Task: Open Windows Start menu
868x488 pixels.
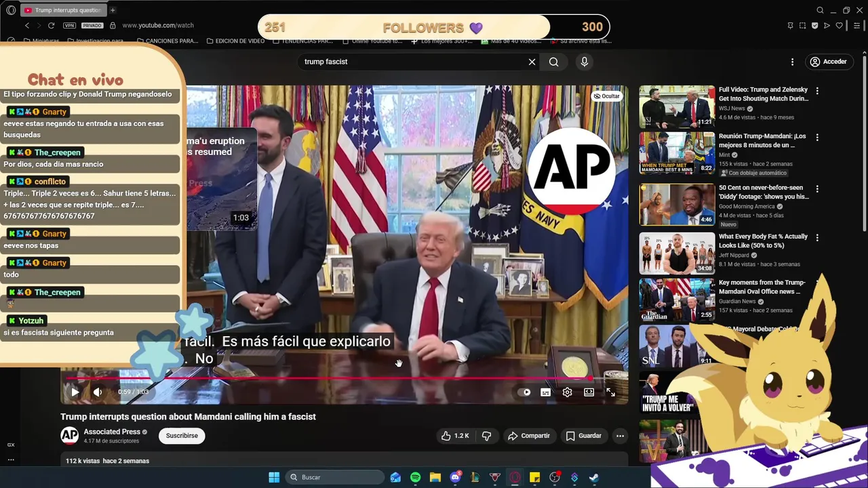Action: pyautogui.click(x=274, y=477)
